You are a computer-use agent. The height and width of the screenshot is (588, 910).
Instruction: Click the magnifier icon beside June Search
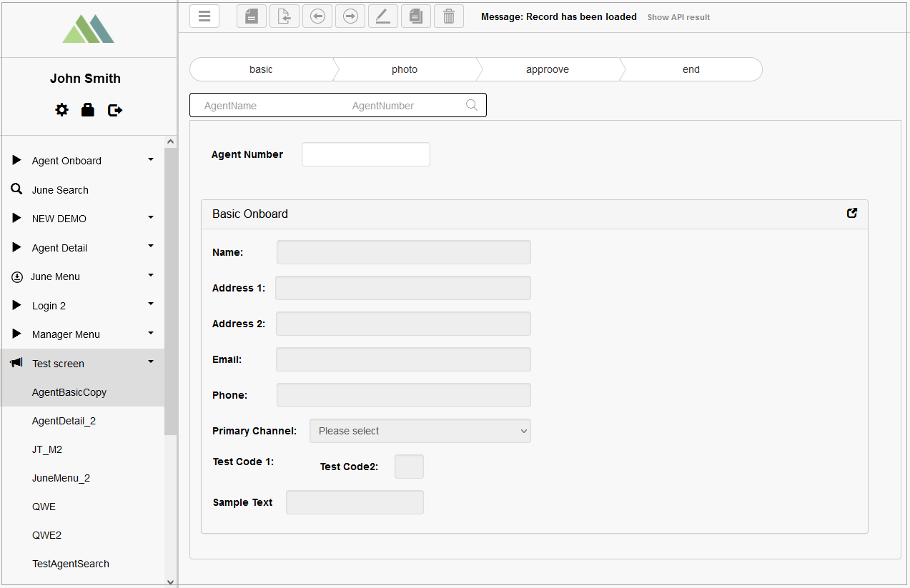coord(17,189)
